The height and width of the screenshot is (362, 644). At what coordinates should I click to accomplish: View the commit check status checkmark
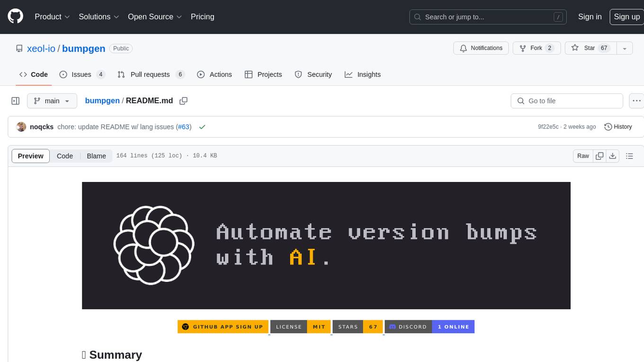202,127
